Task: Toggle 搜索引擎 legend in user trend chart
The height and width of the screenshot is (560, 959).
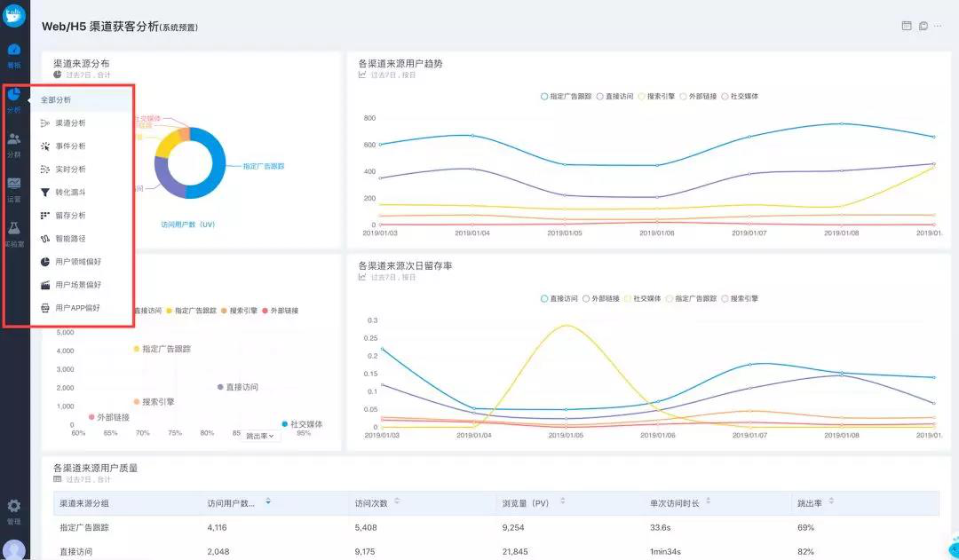Action: click(x=657, y=96)
